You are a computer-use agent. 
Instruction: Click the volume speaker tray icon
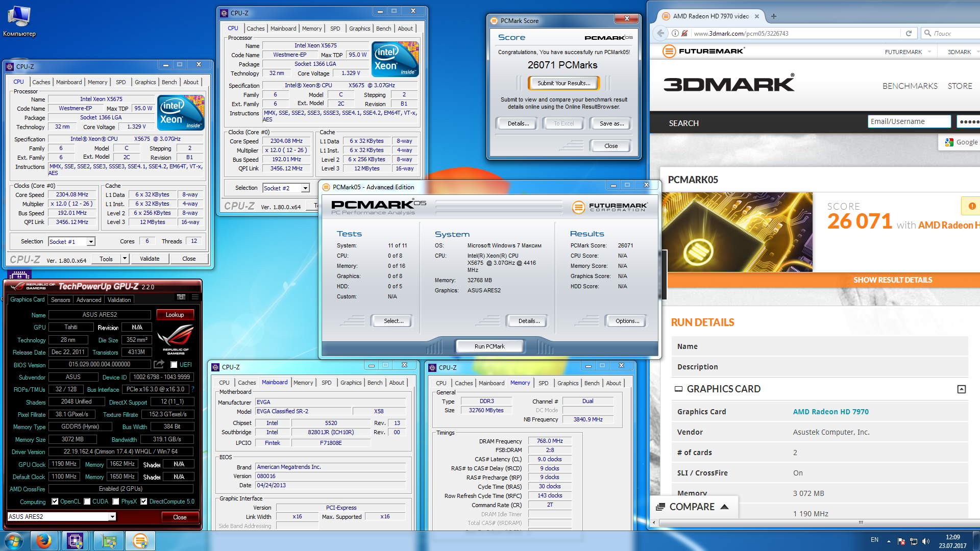pos(926,541)
